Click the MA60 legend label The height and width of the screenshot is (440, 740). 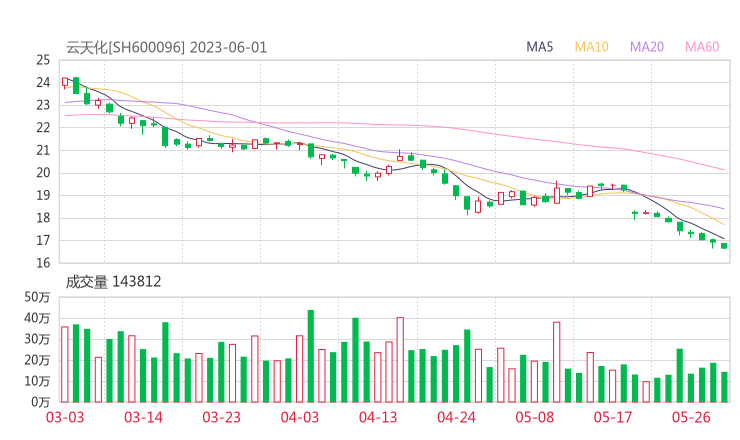pyautogui.click(x=702, y=47)
